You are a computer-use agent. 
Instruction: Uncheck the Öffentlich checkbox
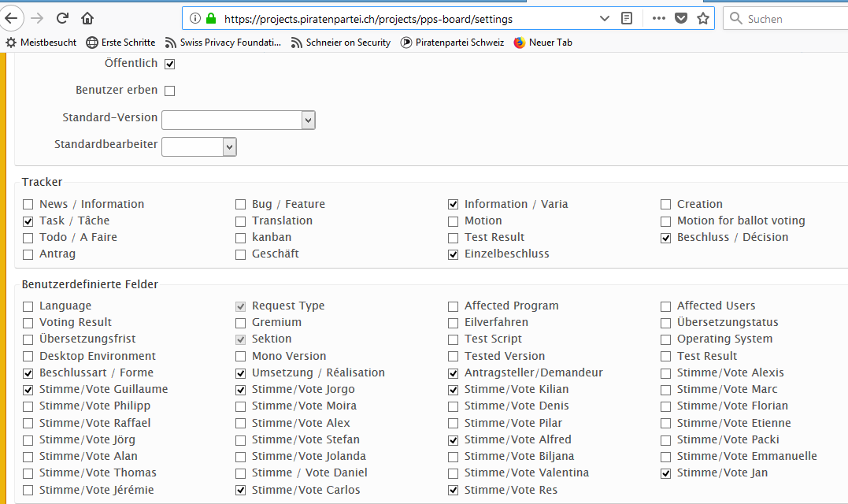pos(169,64)
